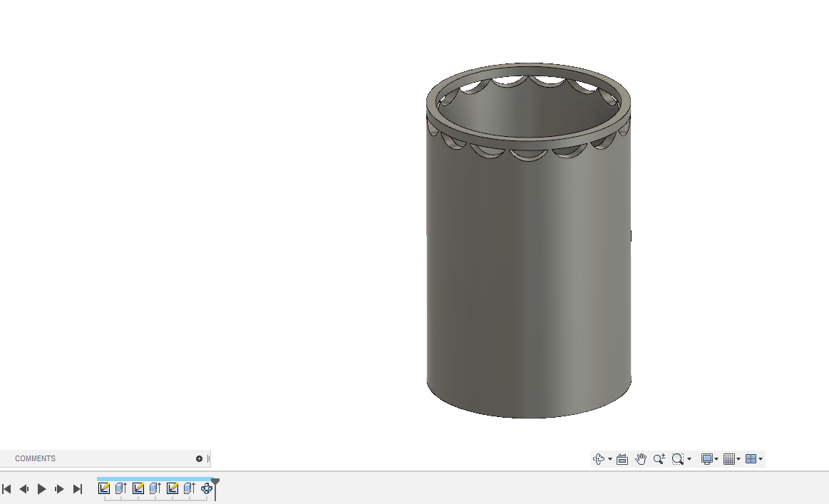Screen dimensions: 829x504
Task: Click the Zoom Window (fit) icon
Action: click(x=678, y=459)
